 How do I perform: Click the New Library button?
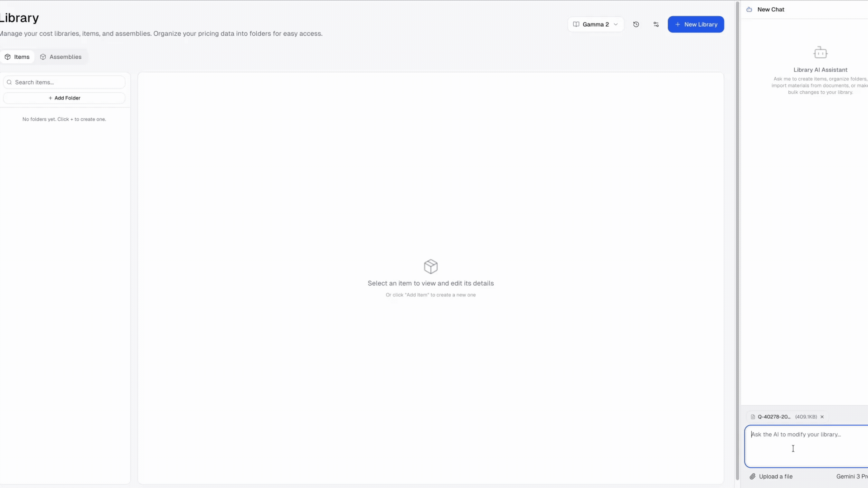coord(696,24)
